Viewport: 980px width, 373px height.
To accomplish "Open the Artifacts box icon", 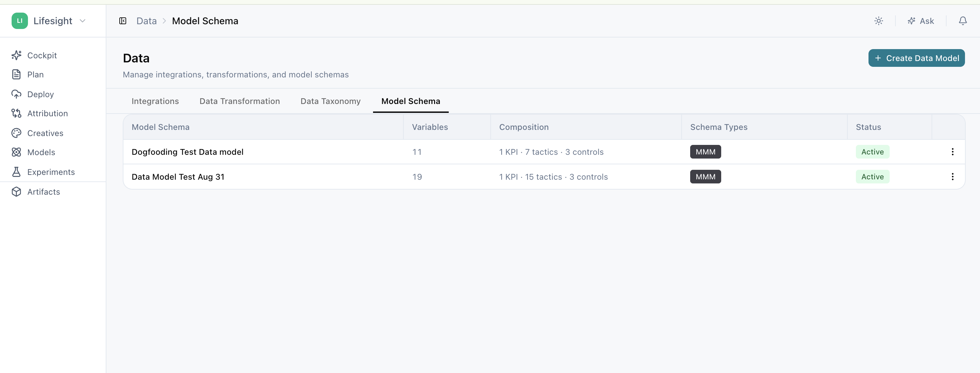I will (16, 192).
